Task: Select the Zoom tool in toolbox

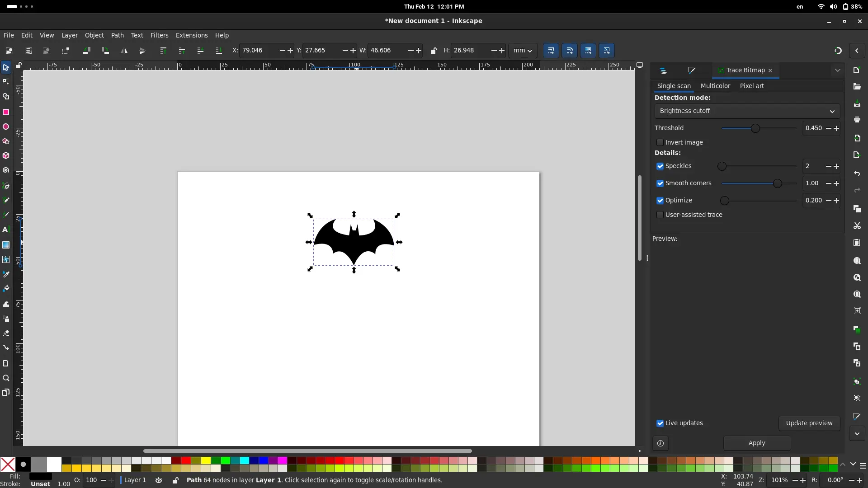Action: pyautogui.click(x=6, y=378)
